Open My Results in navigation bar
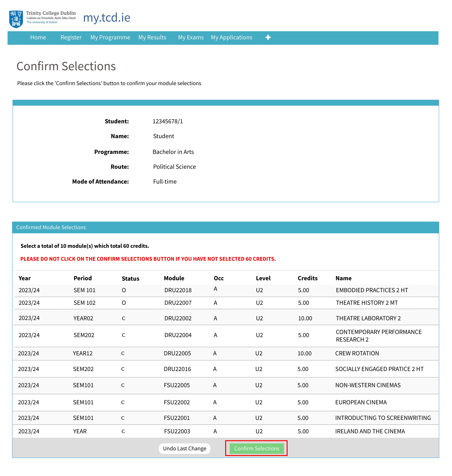The width and height of the screenshot is (452, 476). tap(152, 37)
